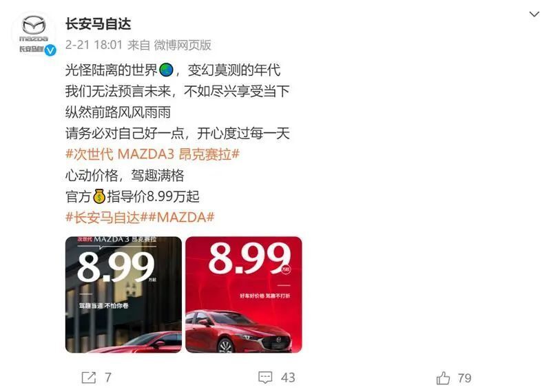The height and width of the screenshot is (392, 551).
Task: Click the 微博网页版 source link
Action: [183, 45]
